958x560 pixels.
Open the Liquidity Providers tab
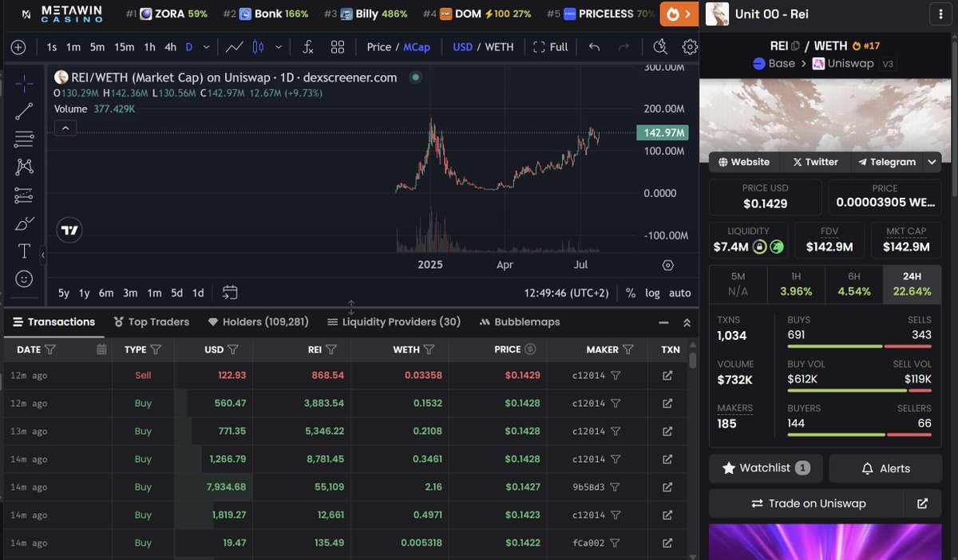(x=394, y=322)
